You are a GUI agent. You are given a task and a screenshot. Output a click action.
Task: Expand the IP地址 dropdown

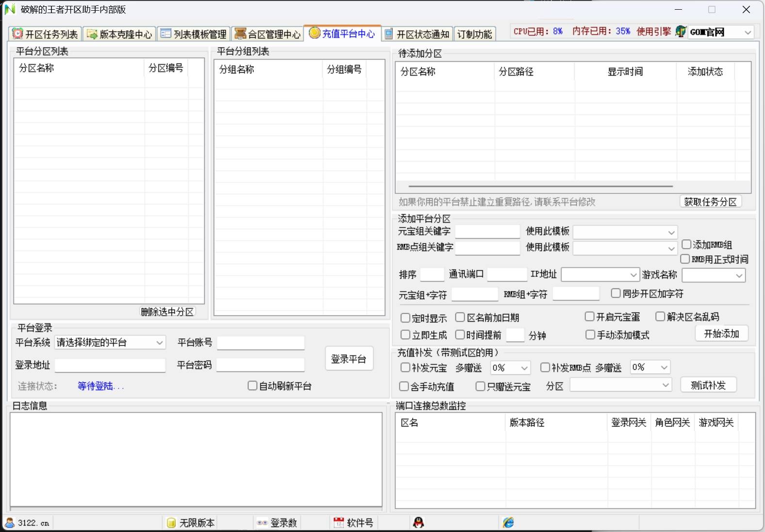coord(600,275)
